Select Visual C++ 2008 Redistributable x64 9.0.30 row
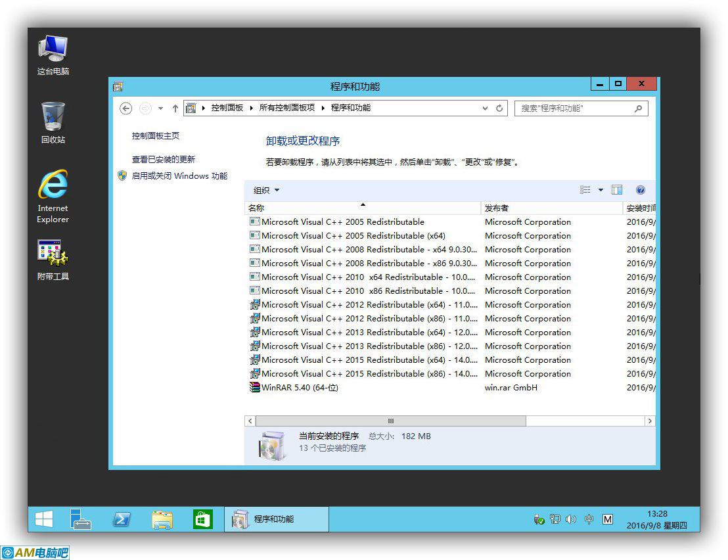Viewport: 728px width, 560px height. (x=450, y=249)
